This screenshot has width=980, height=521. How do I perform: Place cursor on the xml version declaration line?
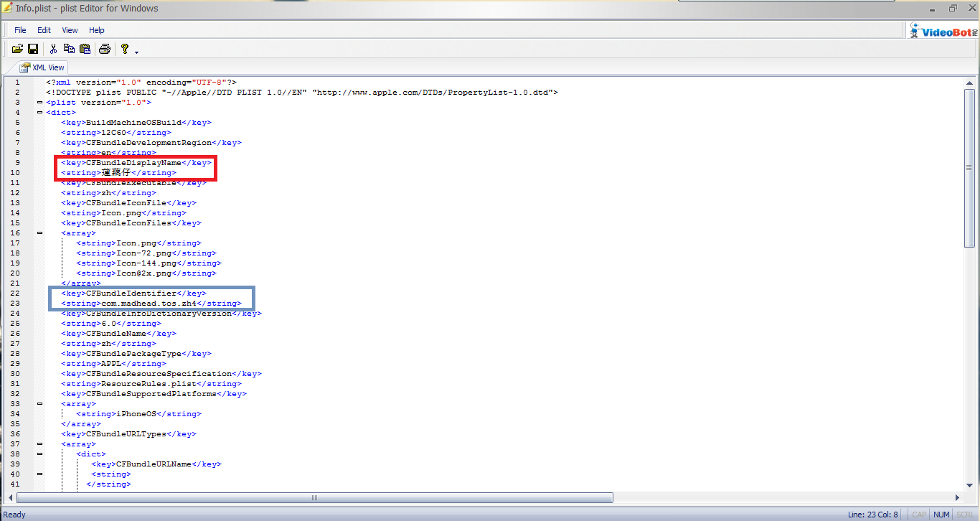point(141,83)
